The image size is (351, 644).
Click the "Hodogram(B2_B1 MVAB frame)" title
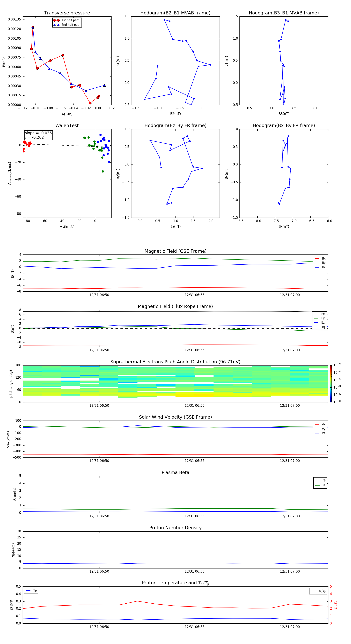coord(175,13)
